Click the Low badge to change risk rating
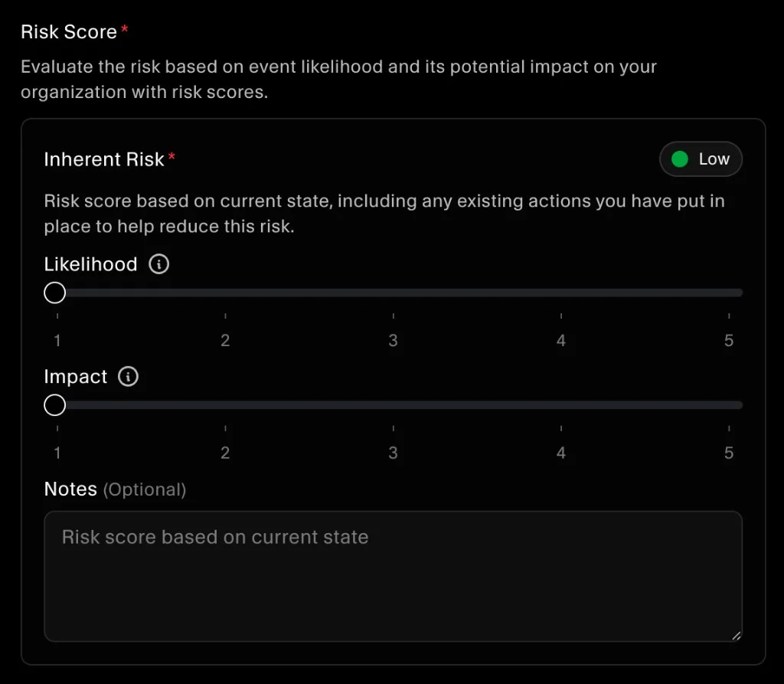This screenshot has height=684, width=784. point(701,159)
